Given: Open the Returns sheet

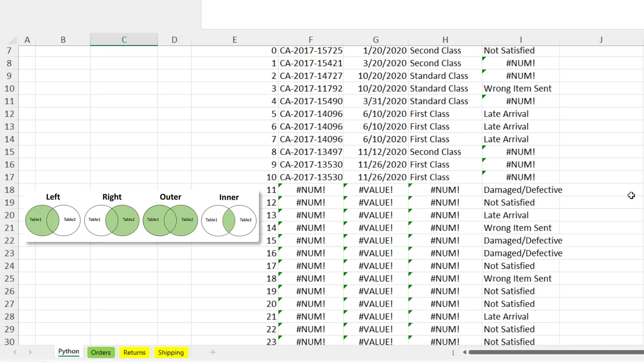Looking at the screenshot, I should tap(134, 352).
